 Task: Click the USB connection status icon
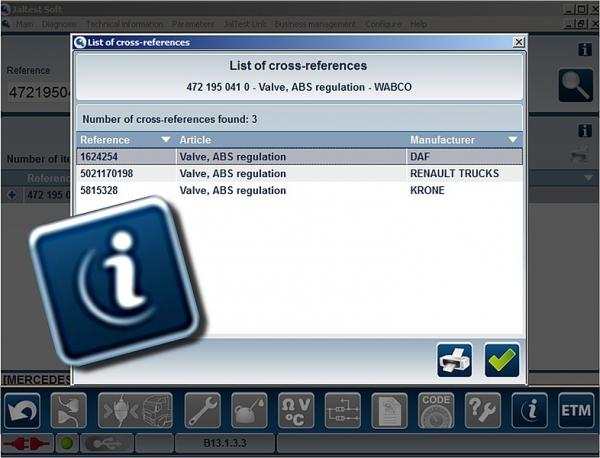[x=108, y=443]
